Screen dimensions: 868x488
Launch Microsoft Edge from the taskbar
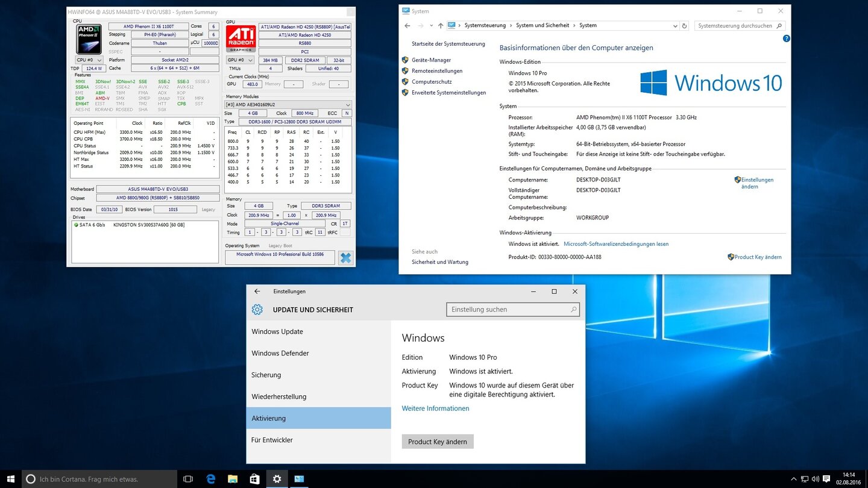[x=211, y=479]
